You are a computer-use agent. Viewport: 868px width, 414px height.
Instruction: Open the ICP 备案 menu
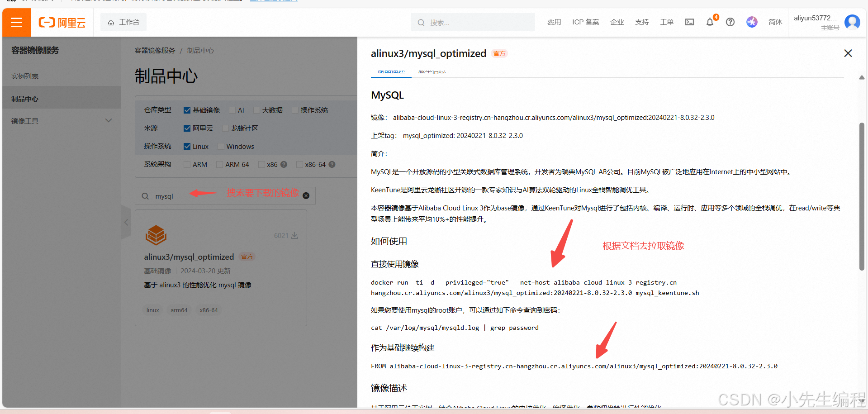point(585,22)
